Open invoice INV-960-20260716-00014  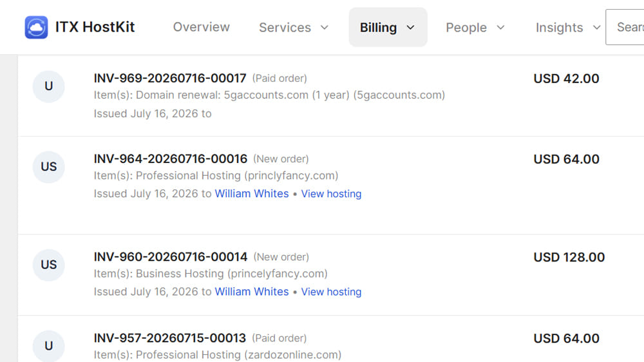point(171,257)
